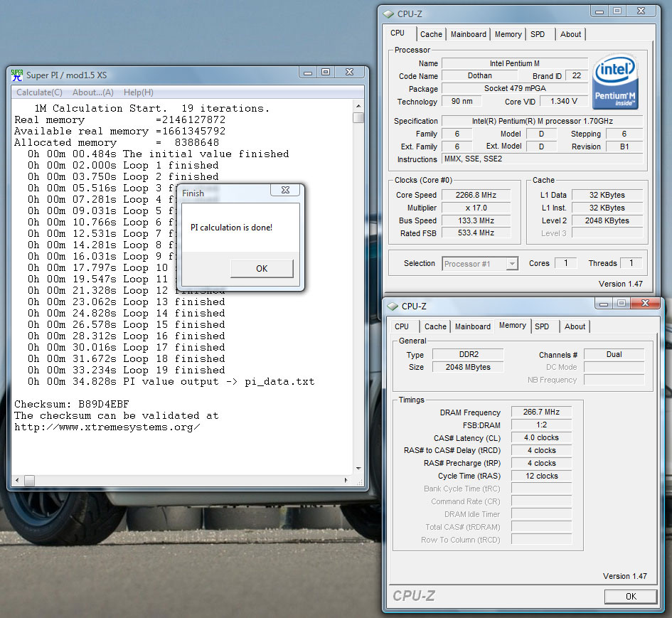The image size is (672, 618).
Task: Switch to Cache tab in lower CPU-Z window
Action: click(435, 326)
